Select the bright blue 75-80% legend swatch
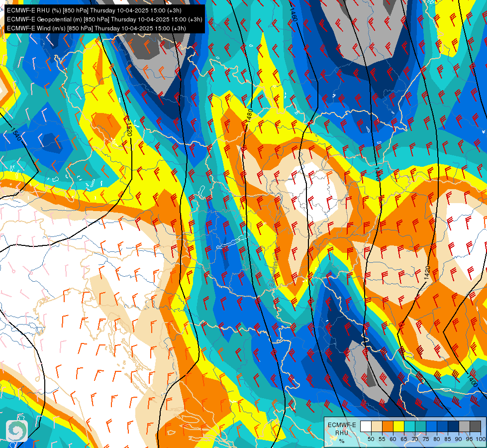Image resolution: width=487 pixels, height=448 pixels. click(431, 427)
